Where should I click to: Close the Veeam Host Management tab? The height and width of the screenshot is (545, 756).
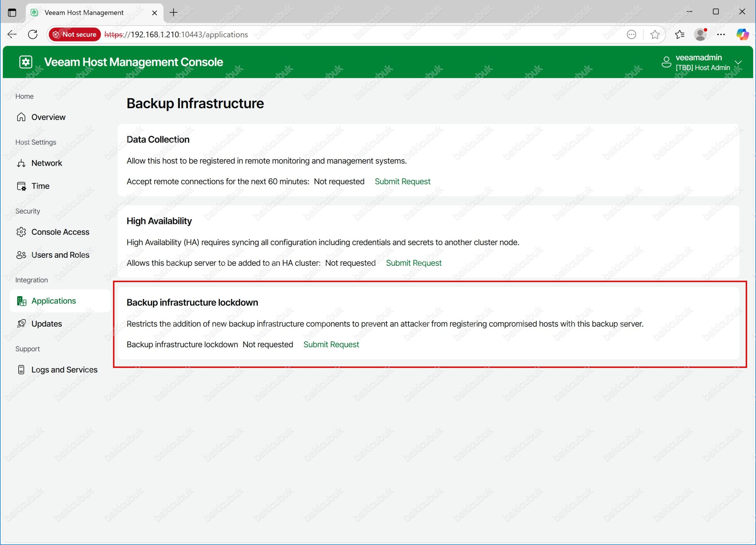pos(154,13)
